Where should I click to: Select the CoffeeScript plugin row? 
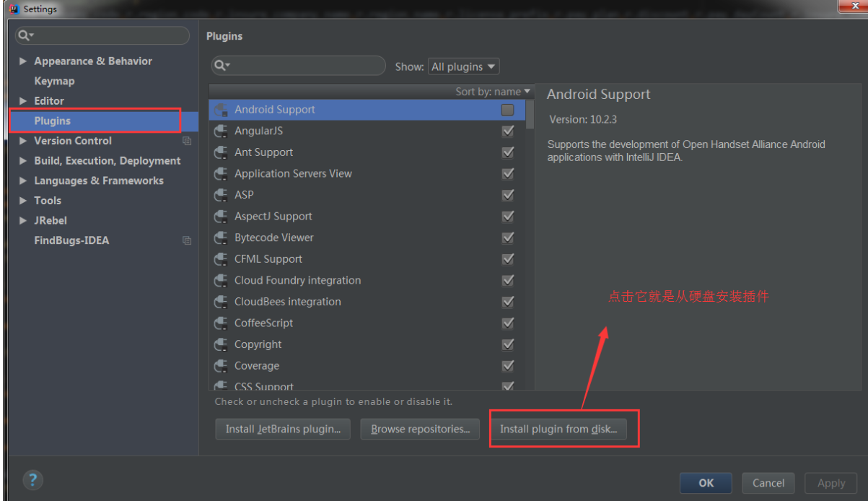(x=368, y=323)
